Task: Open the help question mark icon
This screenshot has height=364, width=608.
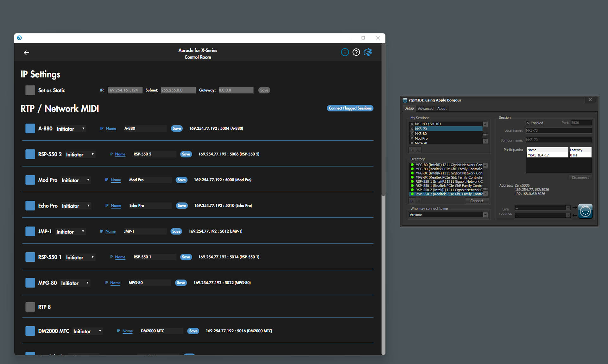Action: 356,52
